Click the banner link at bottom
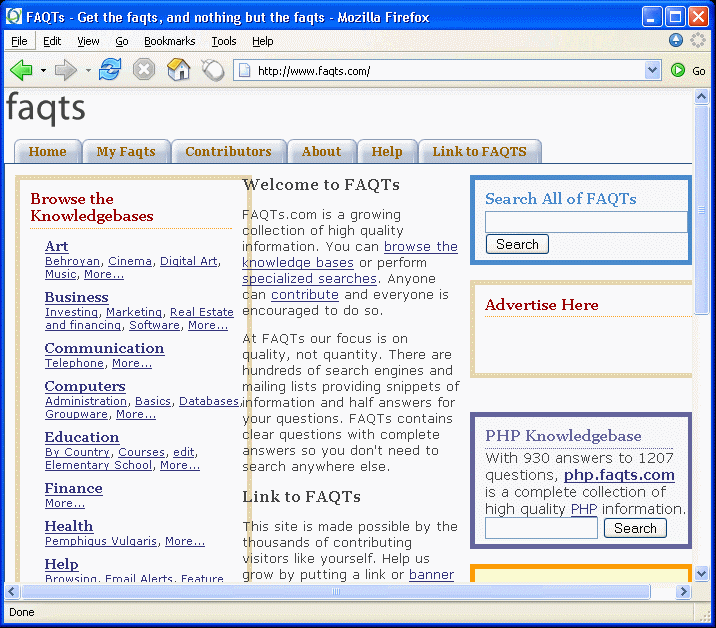The width and height of the screenshot is (716, 628). click(431, 575)
